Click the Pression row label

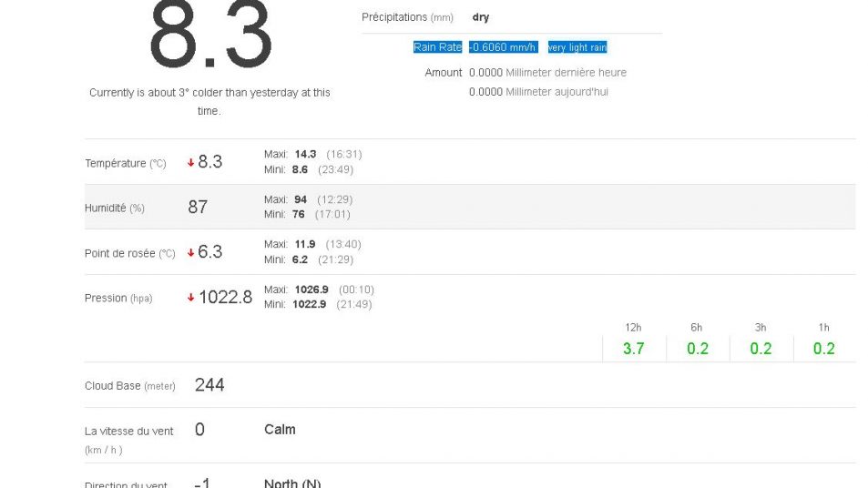pyautogui.click(x=118, y=299)
